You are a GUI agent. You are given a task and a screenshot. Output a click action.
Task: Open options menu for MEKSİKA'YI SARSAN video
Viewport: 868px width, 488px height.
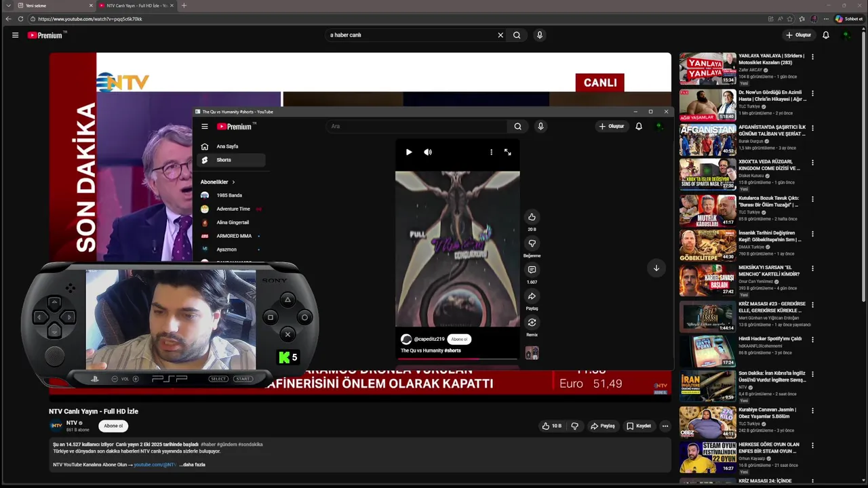[x=812, y=269]
